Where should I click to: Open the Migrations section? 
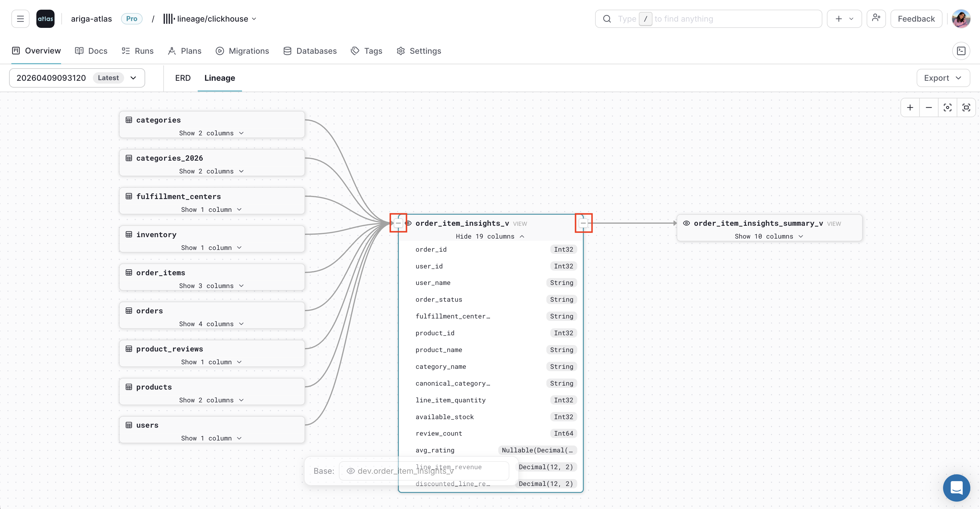point(242,51)
